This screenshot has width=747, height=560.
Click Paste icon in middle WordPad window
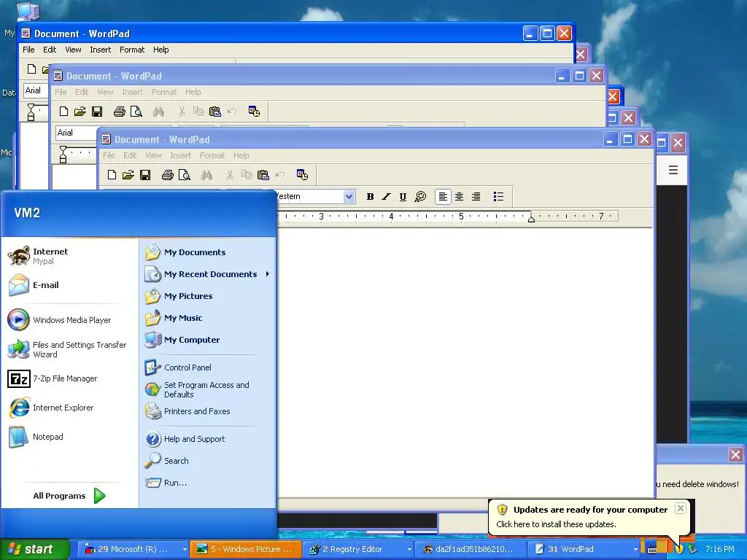click(x=215, y=112)
